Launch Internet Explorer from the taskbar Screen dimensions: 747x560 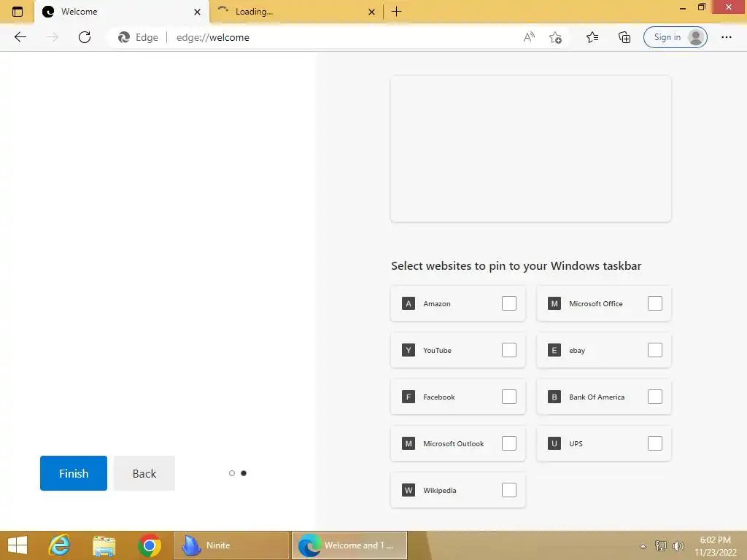click(x=60, y=545)
